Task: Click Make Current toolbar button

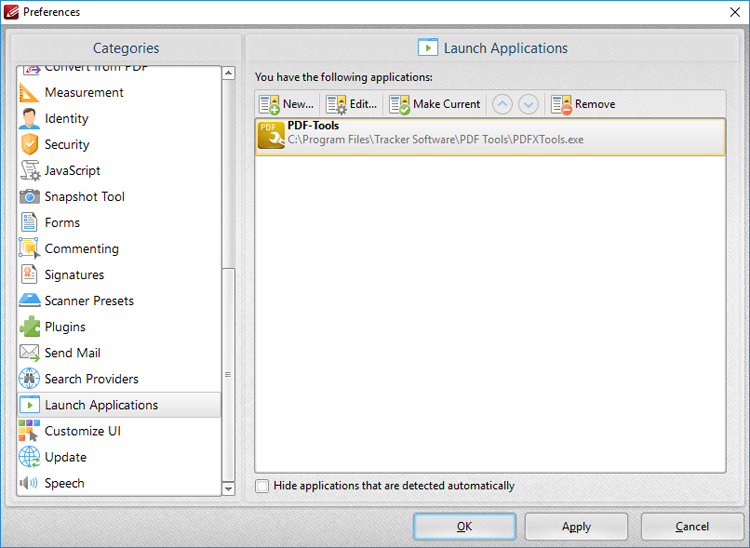Action: [x=435, y=104]
